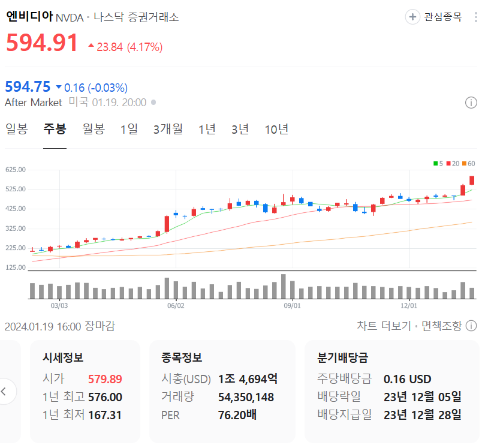Click the 나스닥 증권거래소 exchange label
Screen dimensions: 485x448
[136, 17]
